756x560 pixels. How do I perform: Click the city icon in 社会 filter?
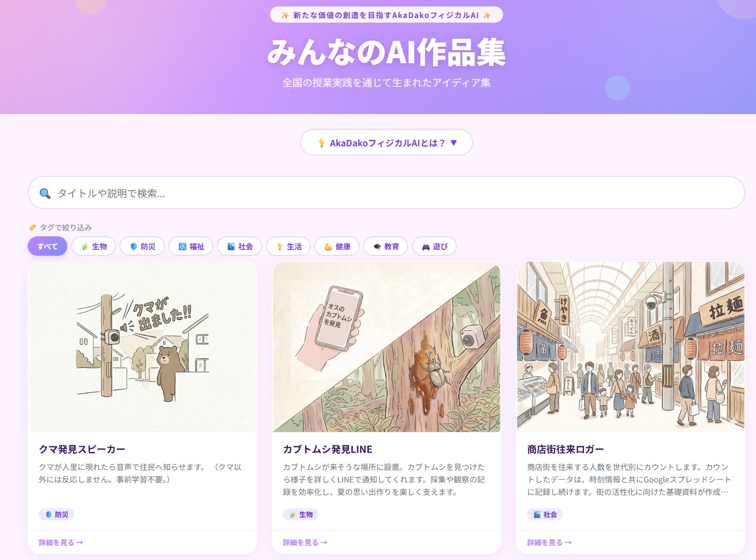(x=231, y=247)
